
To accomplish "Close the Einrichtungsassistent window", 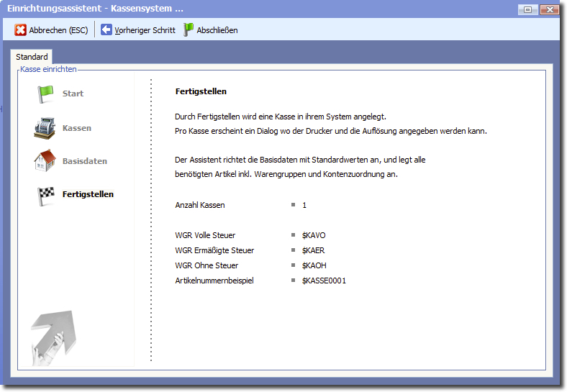I will tap(549, 9).
